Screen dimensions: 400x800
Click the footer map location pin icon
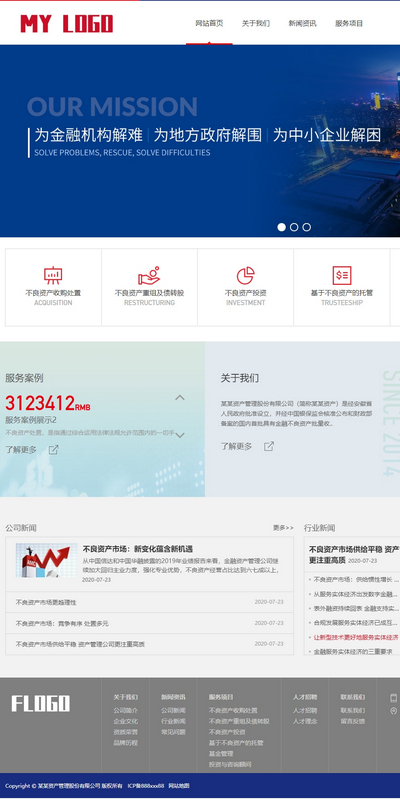click(393, 711)
